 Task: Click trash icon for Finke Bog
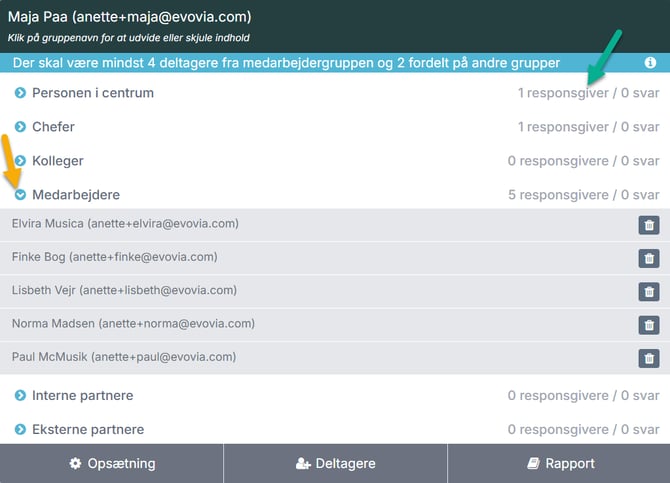coord(649,258)
